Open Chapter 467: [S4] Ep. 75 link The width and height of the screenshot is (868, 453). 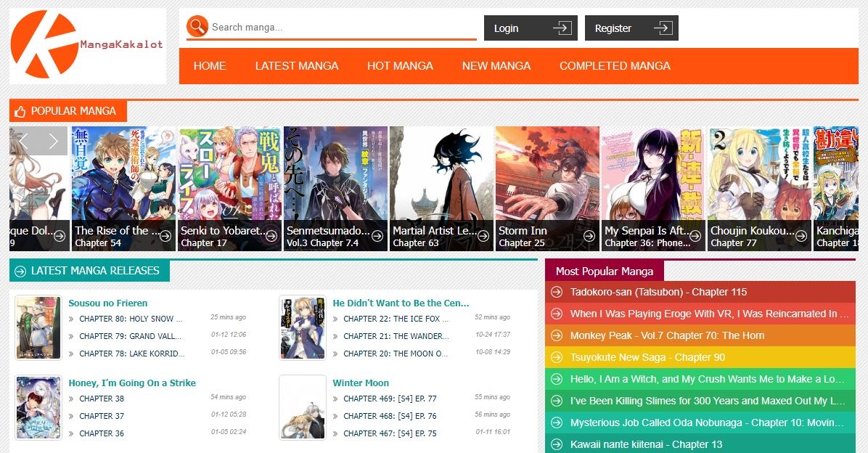(390, 433)
